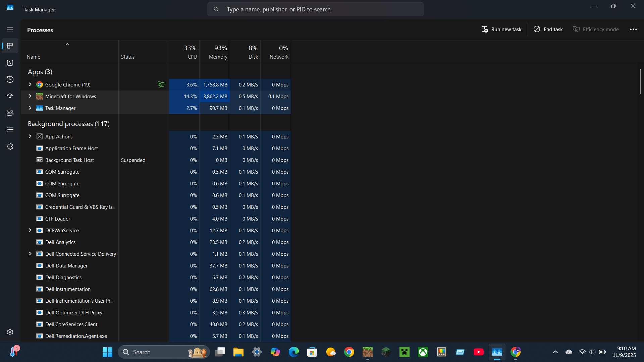
Task: Click End task button
Action: pyautogui.click(x=548, y=29)
